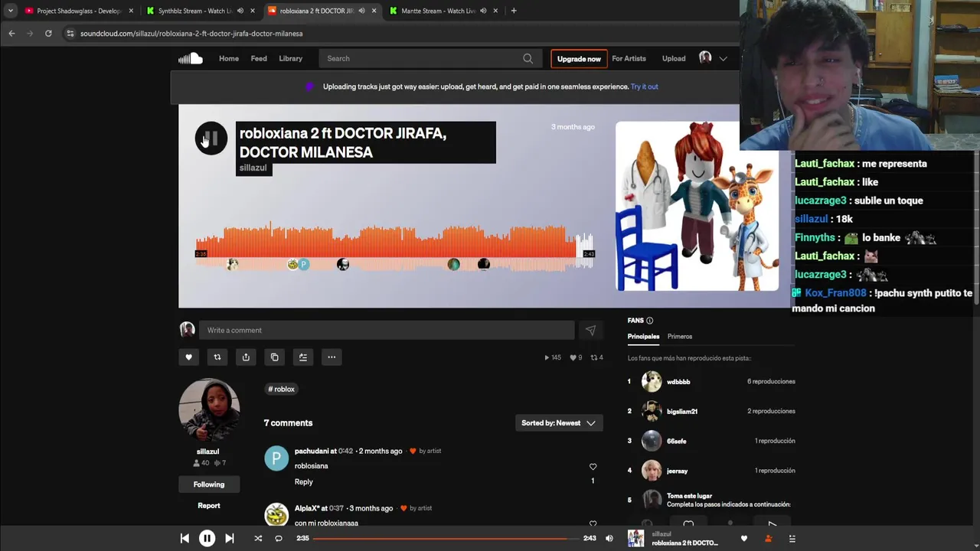The height and width of the screenshot is (551, 980).
Task: Pause playback in the bottom player bar
Action: pyautogui.click(x=207, y=539)
